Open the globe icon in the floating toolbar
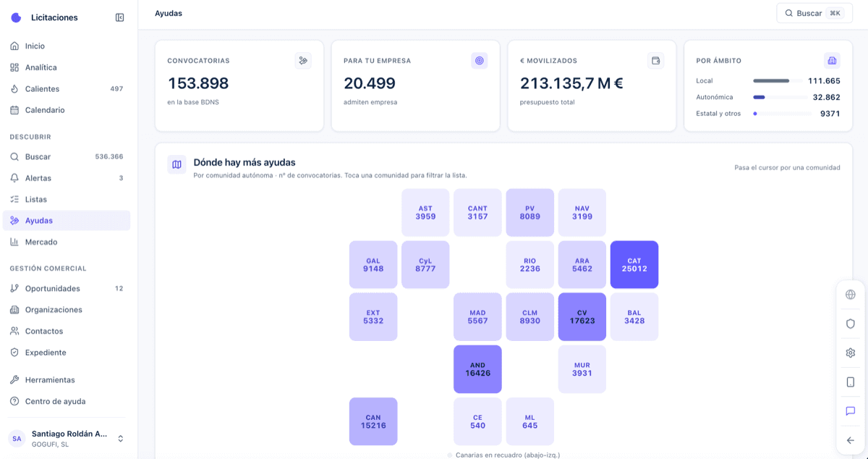868x459 pixels. (851, 295)
